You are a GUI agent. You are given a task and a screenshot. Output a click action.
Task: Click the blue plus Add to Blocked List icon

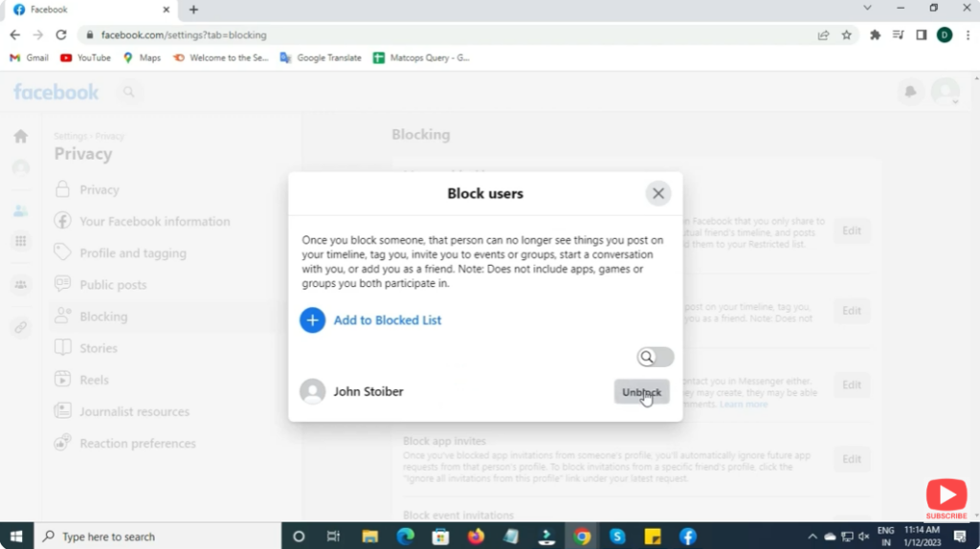tap(312, 320)
